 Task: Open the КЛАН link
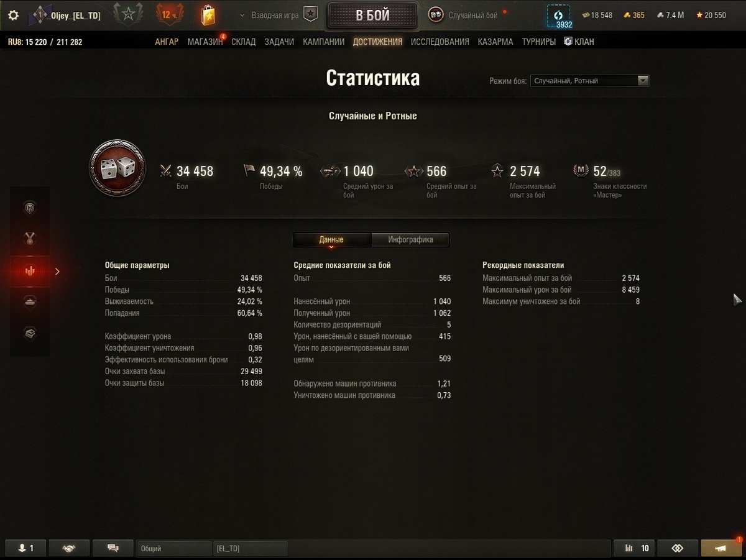tap(579, 42)
